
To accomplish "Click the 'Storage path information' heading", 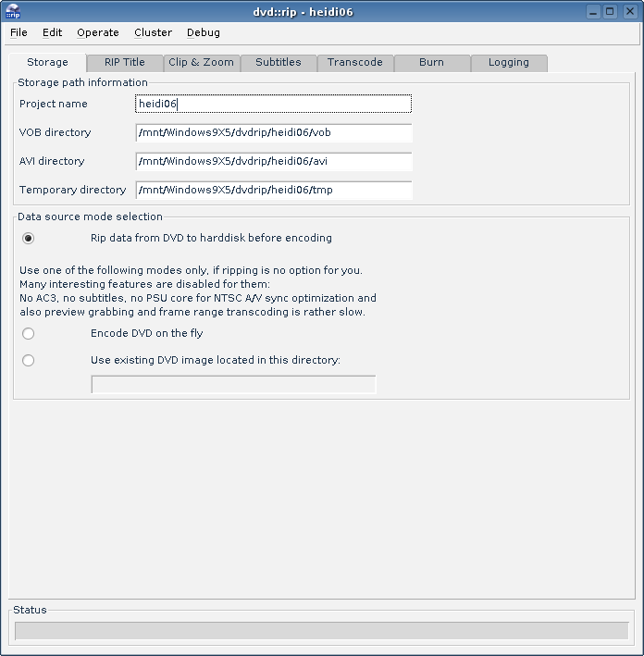I will (x=82, y=83).
